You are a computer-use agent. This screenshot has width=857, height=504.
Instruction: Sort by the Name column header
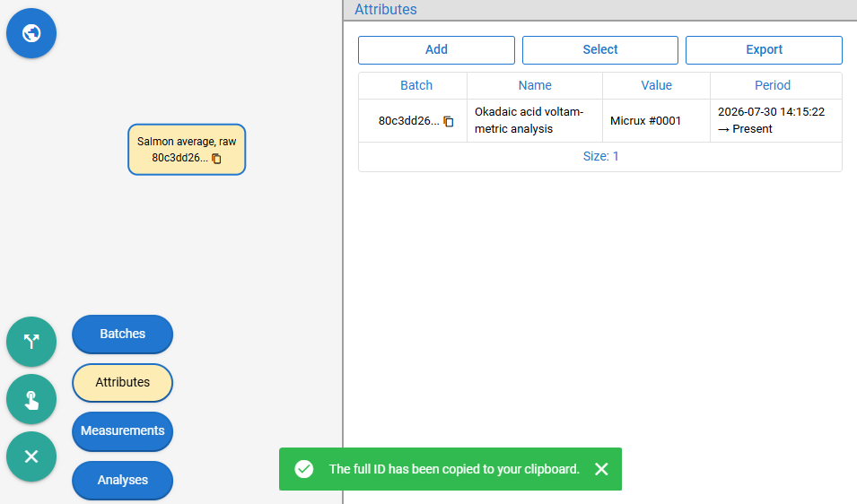pyautogui.click(x=535, y=85)
